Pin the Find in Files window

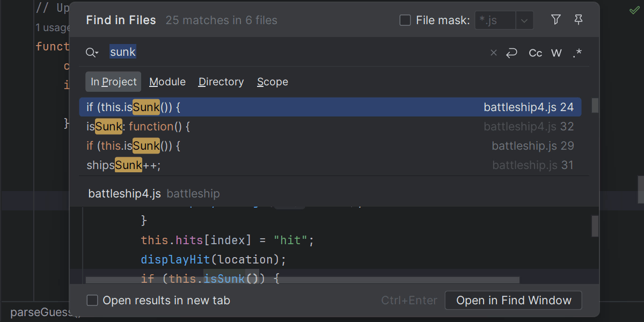579,20
